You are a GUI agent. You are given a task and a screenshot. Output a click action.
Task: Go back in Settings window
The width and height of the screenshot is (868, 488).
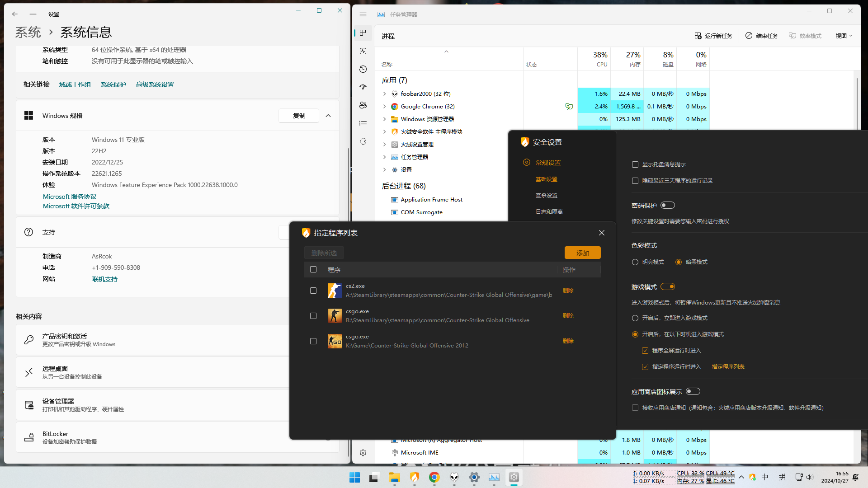coord(15,14)
